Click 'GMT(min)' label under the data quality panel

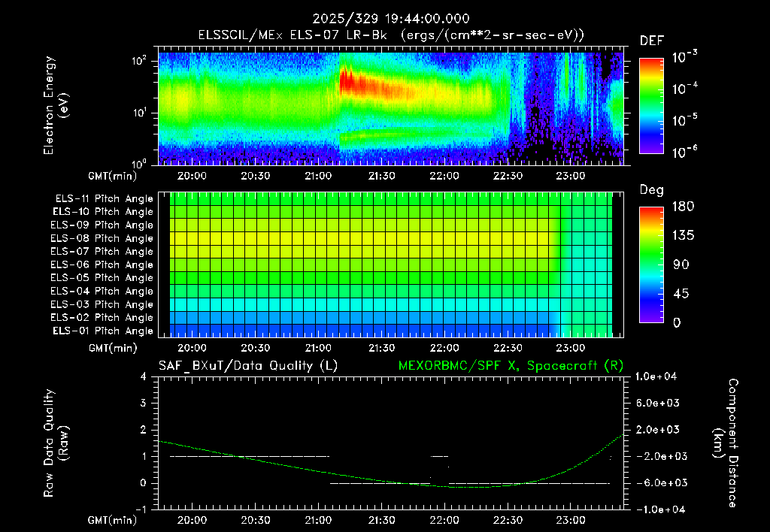113,520
